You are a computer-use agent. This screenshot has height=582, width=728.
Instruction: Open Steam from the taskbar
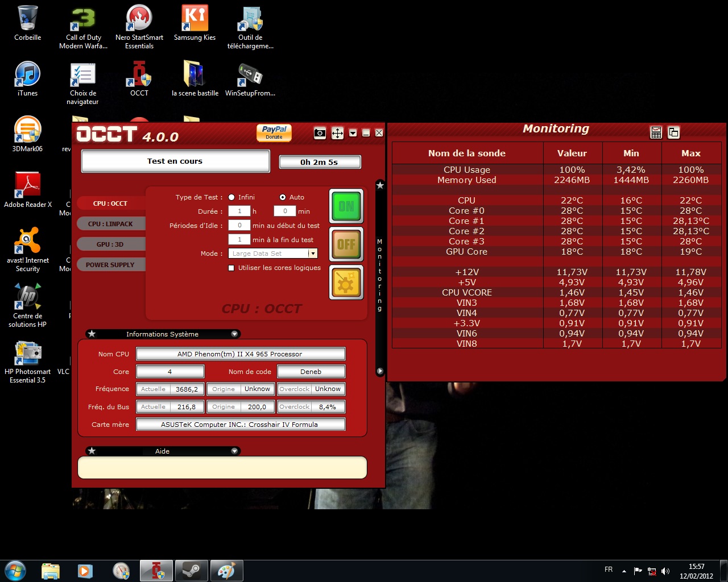pos(191,571)
